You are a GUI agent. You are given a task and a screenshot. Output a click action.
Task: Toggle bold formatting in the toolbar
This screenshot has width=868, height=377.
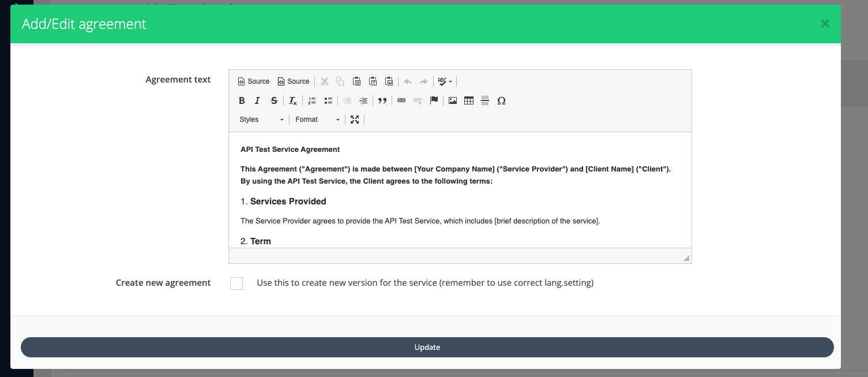(242, 100)
